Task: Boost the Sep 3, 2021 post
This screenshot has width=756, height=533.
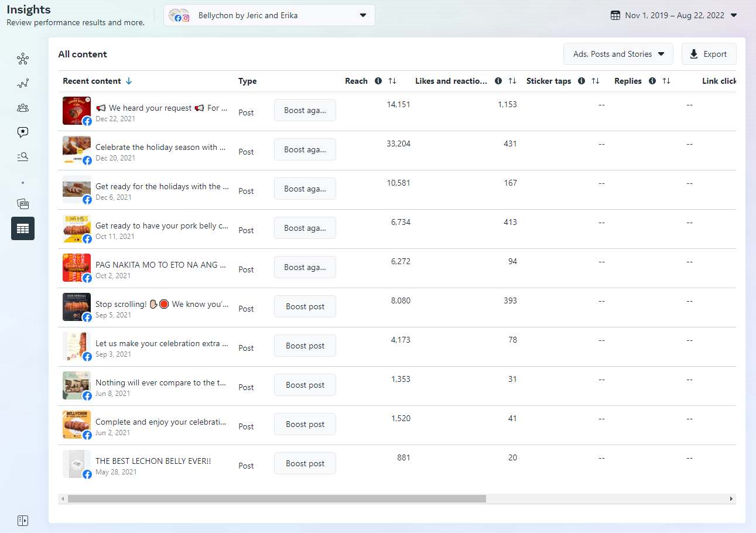Action: pos(305,346)
